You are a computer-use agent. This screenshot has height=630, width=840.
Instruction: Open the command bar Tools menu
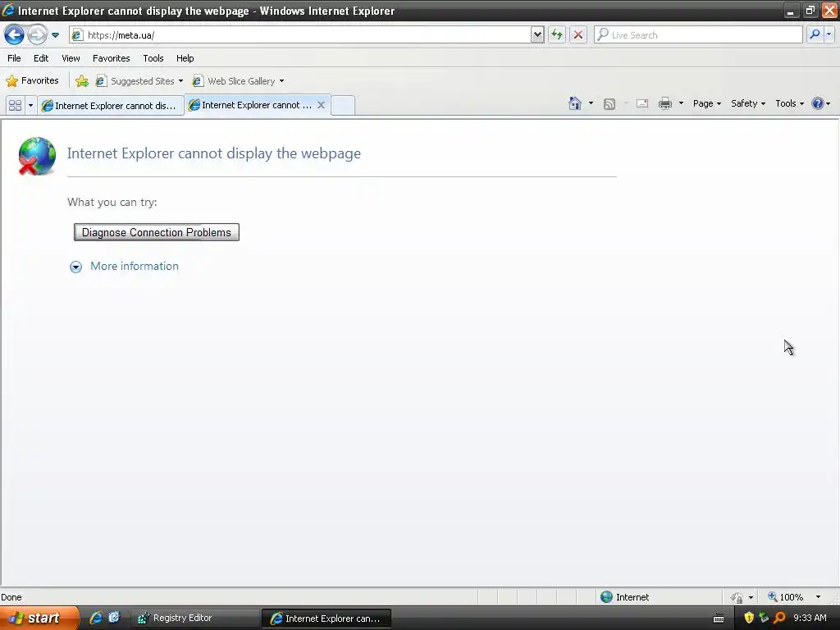pos(790,103)
